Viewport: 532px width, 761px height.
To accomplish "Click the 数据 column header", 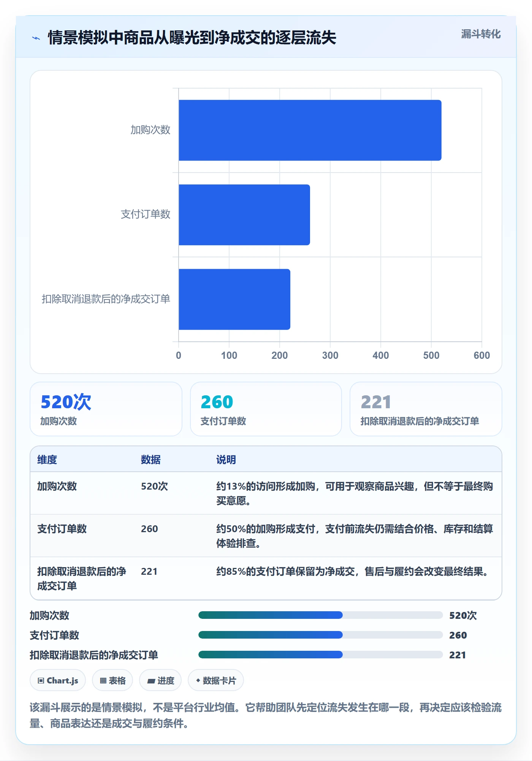I will coord(151,460).
